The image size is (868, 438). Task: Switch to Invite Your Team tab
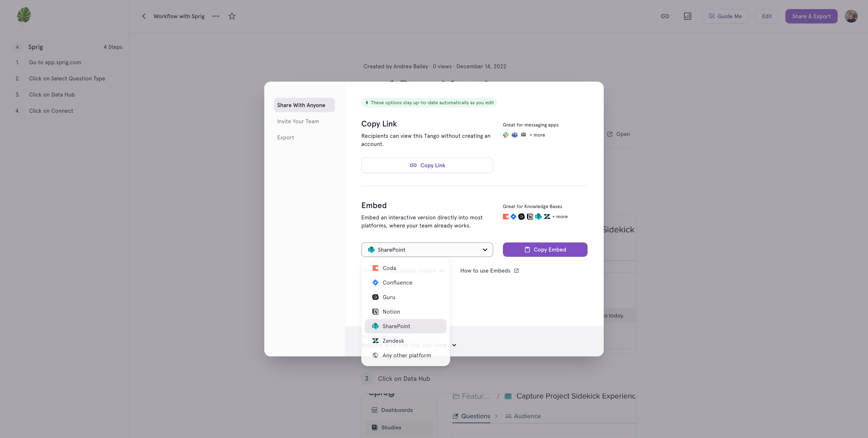tap(298, 121)
